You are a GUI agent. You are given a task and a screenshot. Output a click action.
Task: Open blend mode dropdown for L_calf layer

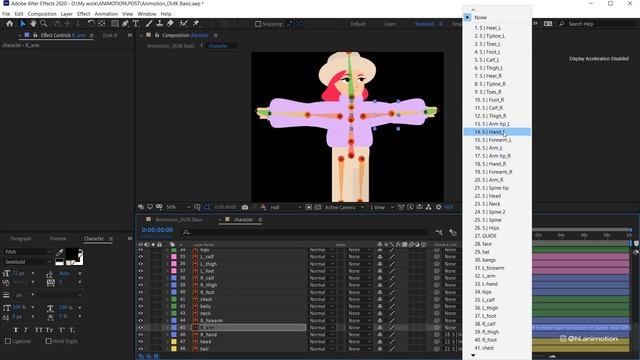[x=322, y=257]
